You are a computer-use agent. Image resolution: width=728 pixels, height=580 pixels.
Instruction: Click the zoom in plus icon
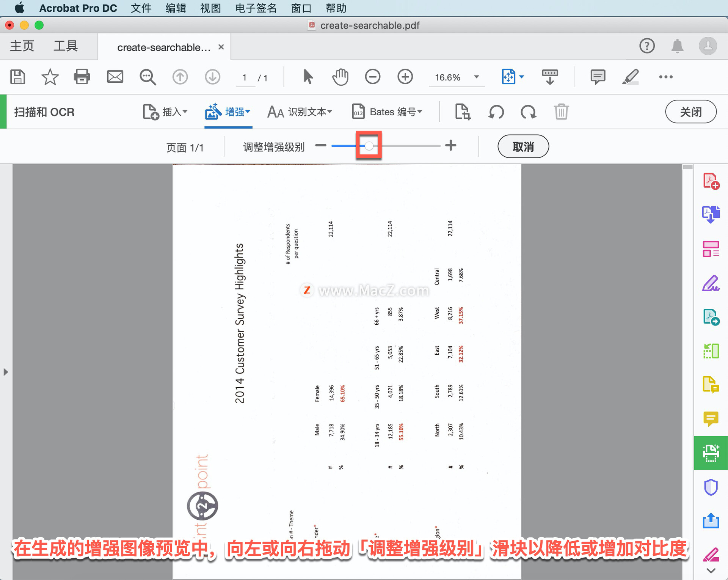click(405, 77)
